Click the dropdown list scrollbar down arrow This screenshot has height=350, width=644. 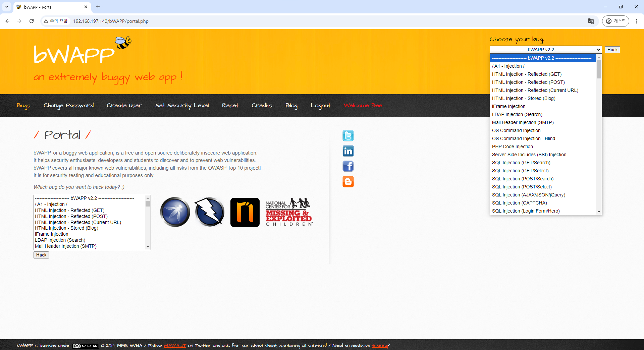599,212
